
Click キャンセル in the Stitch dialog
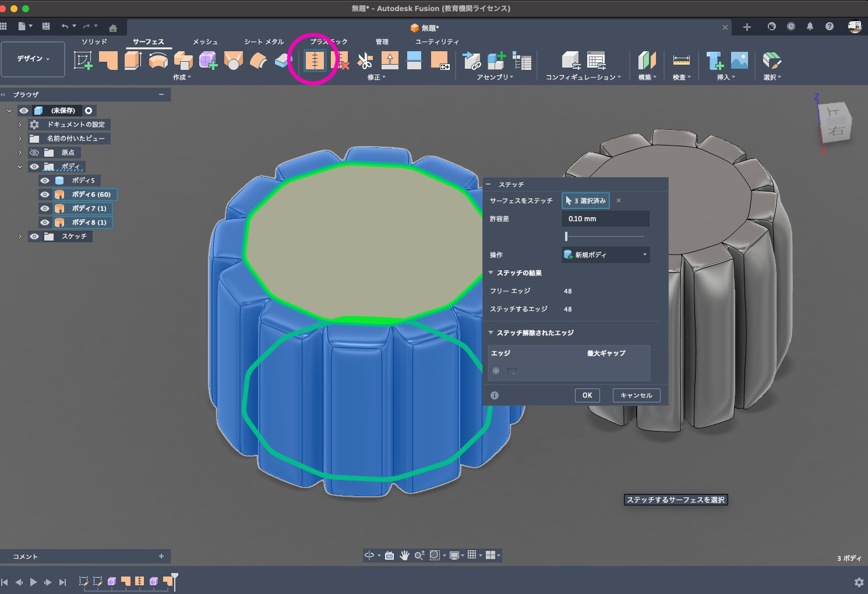point(636,395)
